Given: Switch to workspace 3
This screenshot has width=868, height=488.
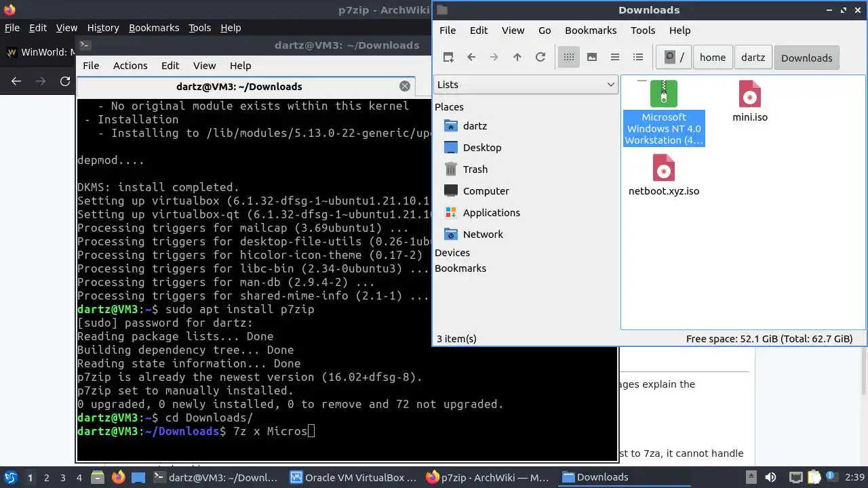Looking at the screenshot, I should pos(62,478).
